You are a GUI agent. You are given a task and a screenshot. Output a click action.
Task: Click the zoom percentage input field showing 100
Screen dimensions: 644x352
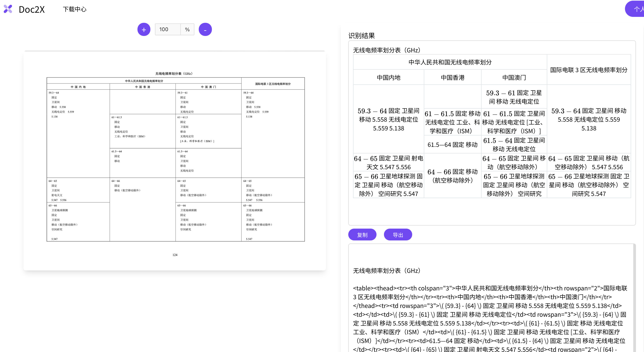168,30
